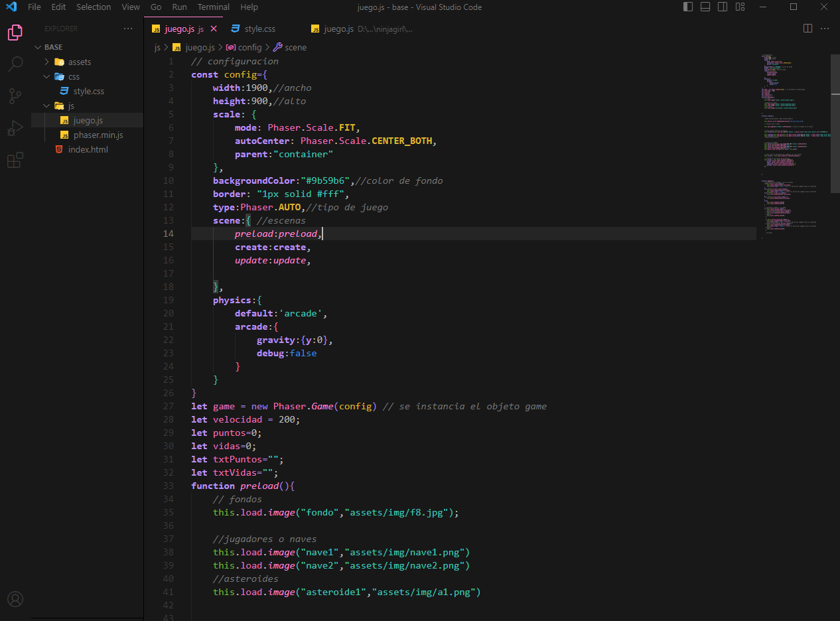Click the config breadcrumb item
The image size is (840, 621).
click(249, 47)
